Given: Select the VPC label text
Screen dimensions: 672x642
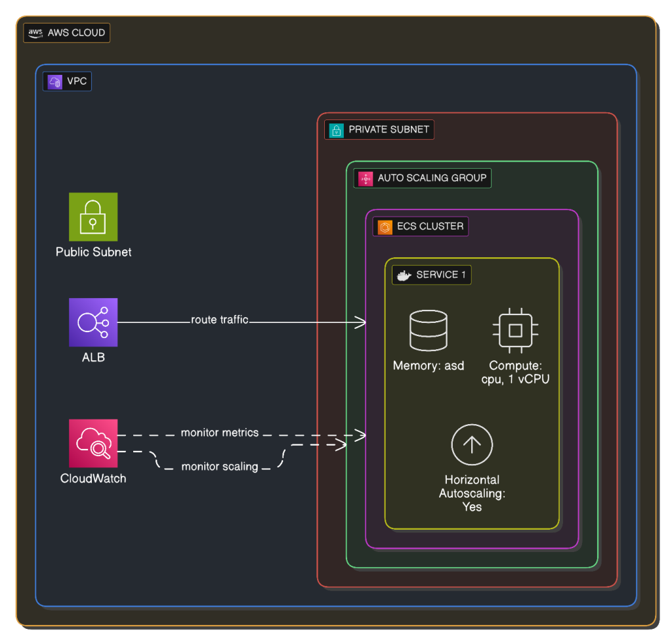Looking at the screenshot, I should click(x=77, y=81).
